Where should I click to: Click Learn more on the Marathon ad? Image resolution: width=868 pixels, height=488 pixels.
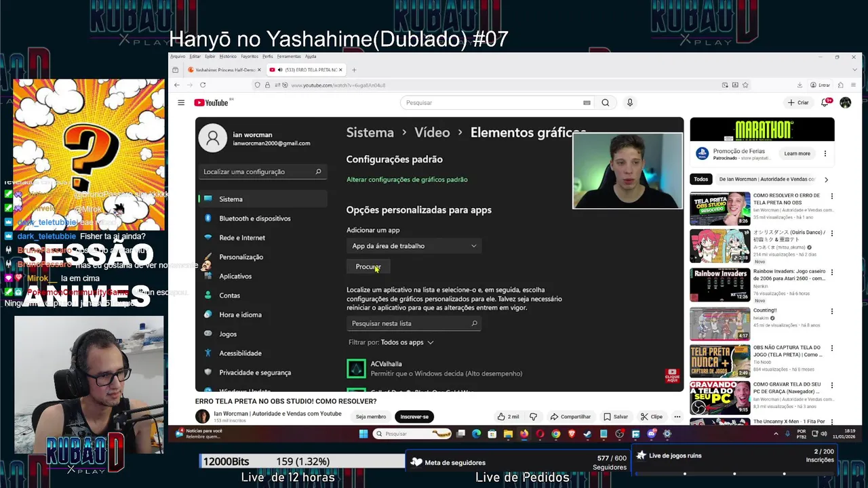pos(797,154)
